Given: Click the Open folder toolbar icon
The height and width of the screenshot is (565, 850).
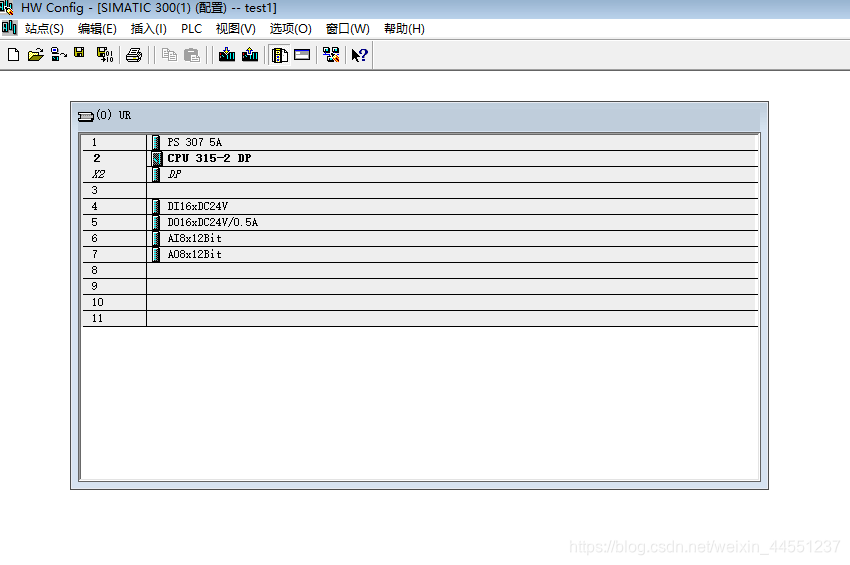Looking at the screenshot, I should [36, 55].
